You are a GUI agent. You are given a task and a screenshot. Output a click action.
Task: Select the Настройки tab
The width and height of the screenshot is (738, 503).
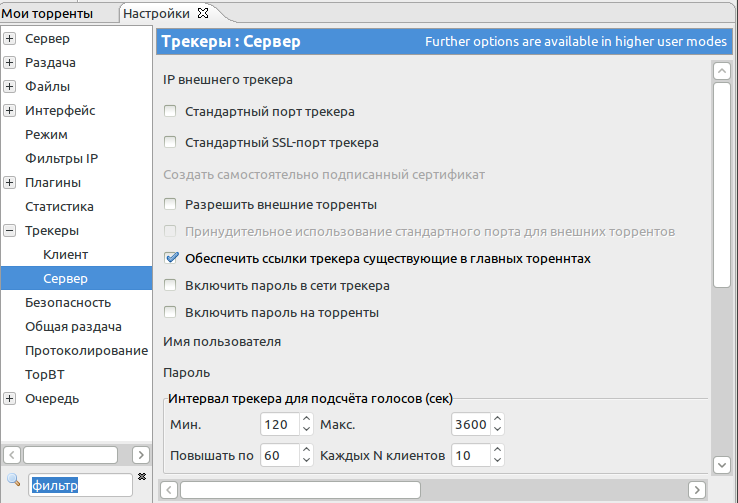click(x=156, y=14)
